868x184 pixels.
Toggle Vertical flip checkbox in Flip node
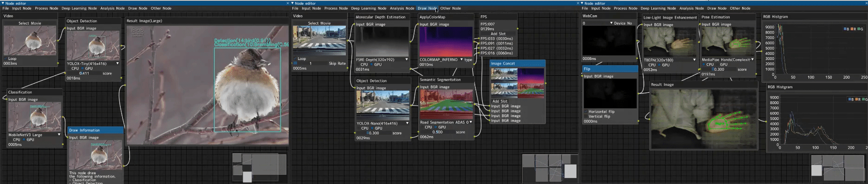click(586, 116)
